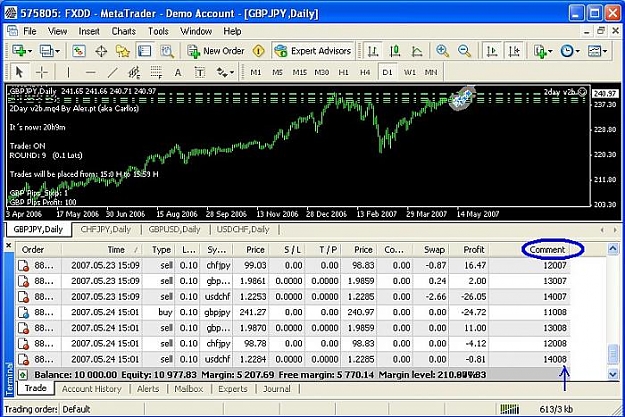Image resolution: width=625 pixels, height=417 pixels.
Task: Toggle chart shift icon
Action: tap(514, 51)
